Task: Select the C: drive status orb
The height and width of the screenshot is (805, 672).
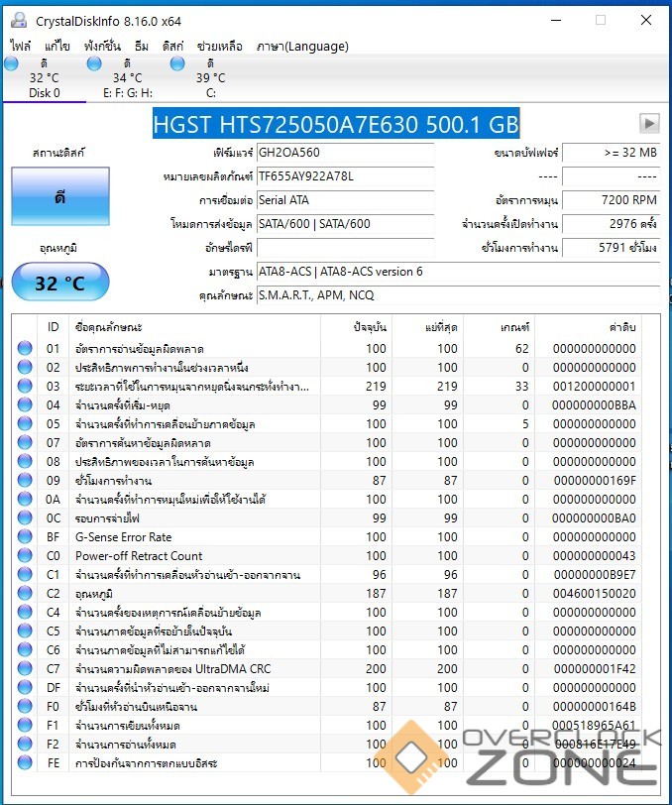Action: tap(178, 63)
